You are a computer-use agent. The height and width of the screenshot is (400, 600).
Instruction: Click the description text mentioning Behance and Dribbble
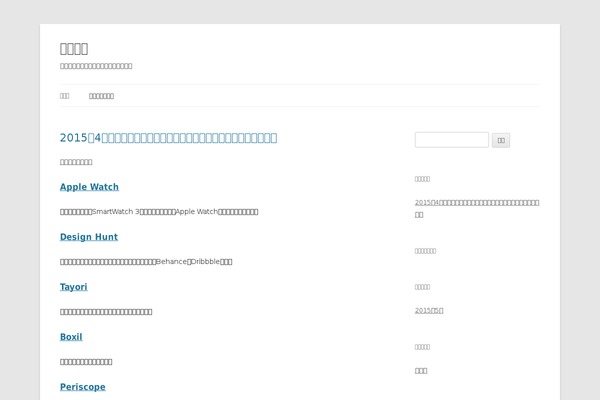point(146,261)
